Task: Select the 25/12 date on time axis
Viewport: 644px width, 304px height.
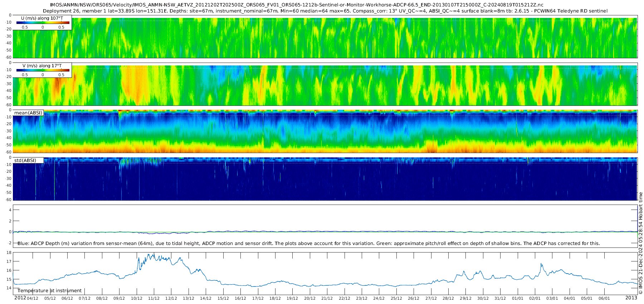Action: coord(396,298)
